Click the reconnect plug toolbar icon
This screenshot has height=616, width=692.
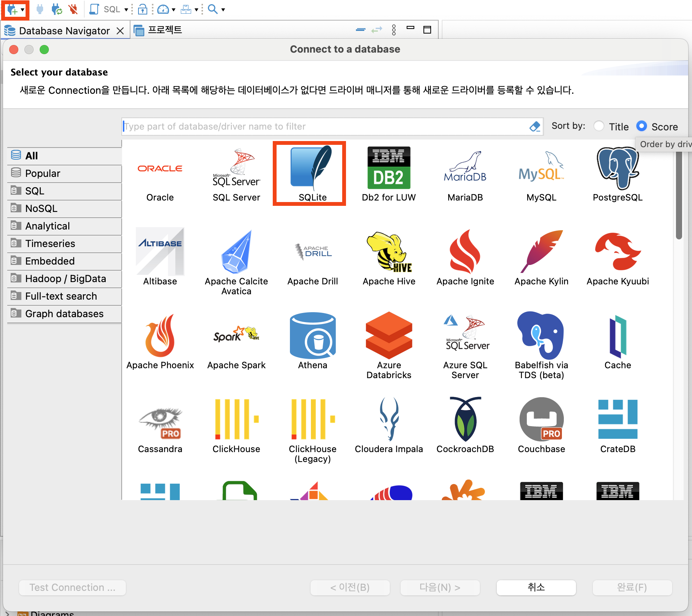pos(57,9)
